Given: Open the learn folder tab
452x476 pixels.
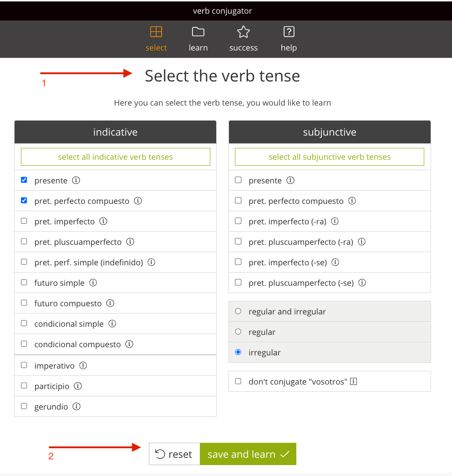Looking at the screenshot, I should [x=198, y=39].
